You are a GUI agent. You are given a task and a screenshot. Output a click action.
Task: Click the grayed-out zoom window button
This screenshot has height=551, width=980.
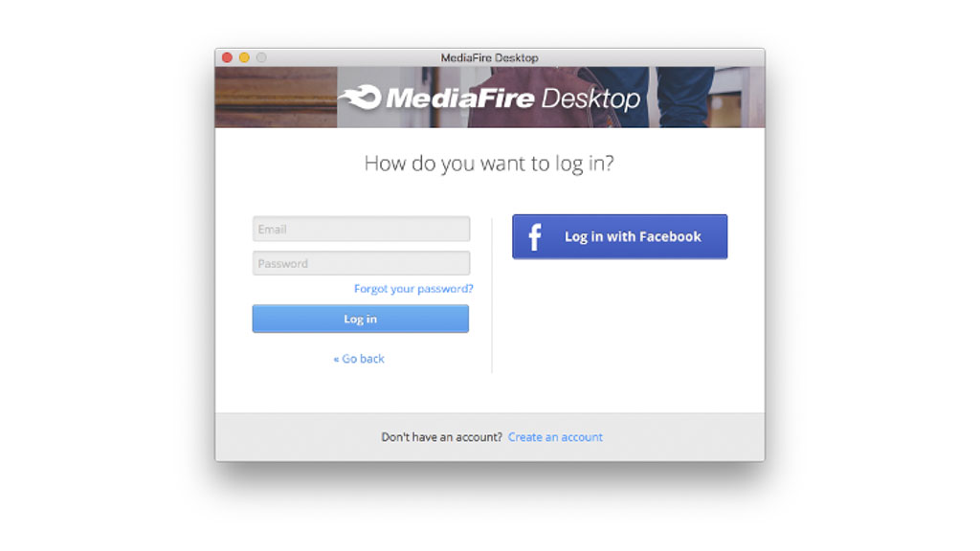261,57
